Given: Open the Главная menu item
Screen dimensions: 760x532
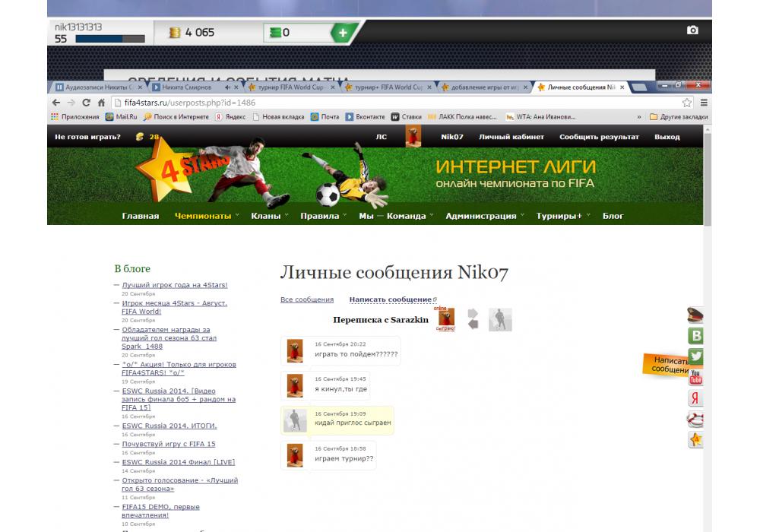Looking at the screenshot, I should pyautogui.click(x=141, y=216).
